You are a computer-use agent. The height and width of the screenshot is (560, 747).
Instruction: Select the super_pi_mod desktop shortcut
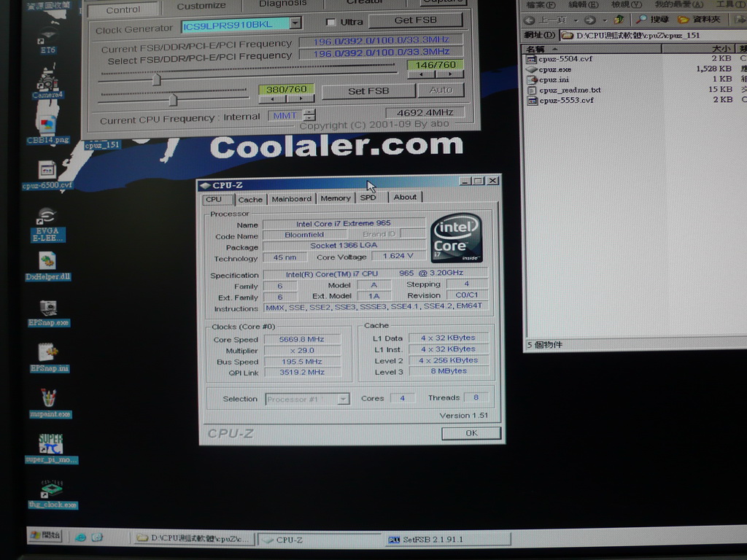point(51,448)
